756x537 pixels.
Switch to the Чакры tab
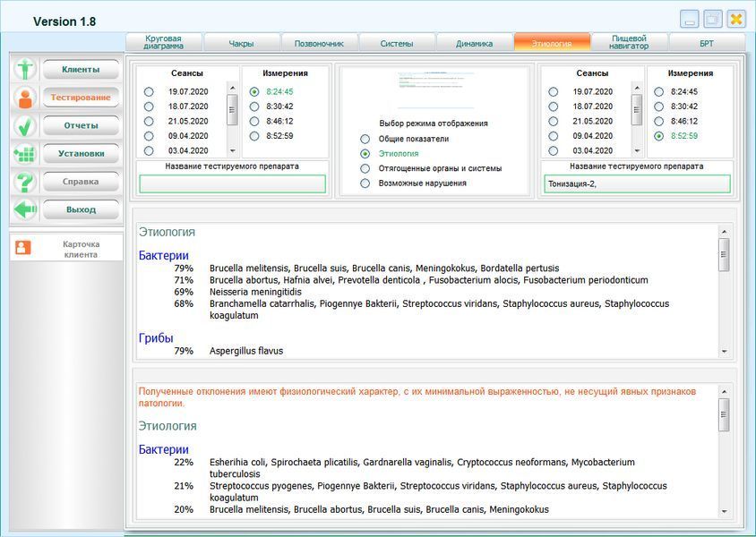pos(242,42)
